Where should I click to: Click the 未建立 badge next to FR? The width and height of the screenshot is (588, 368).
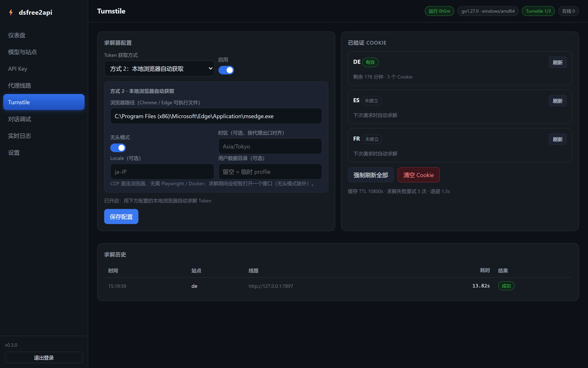(372, 139)
